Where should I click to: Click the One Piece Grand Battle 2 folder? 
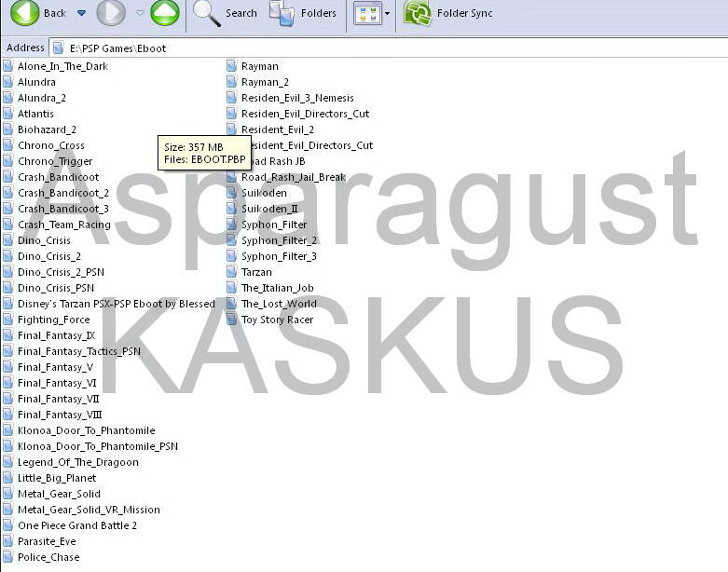coord(77,525)
